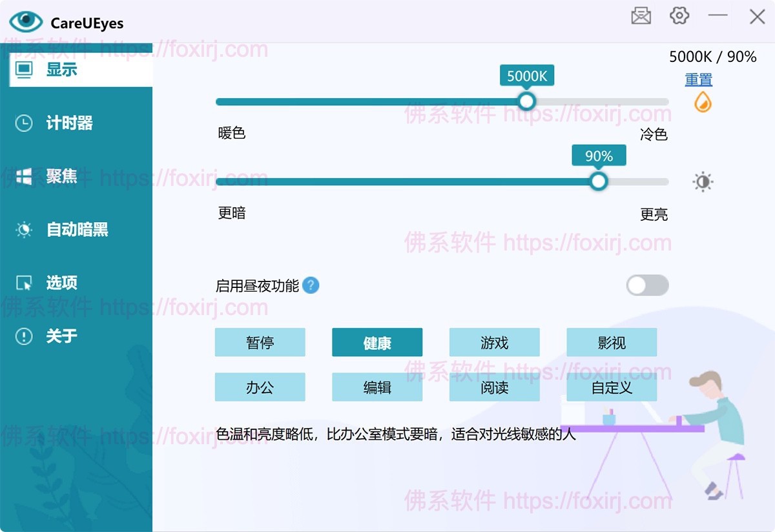Click the color temperature droplet icon
Screen dimensions: 775x532
pos(701,102)
